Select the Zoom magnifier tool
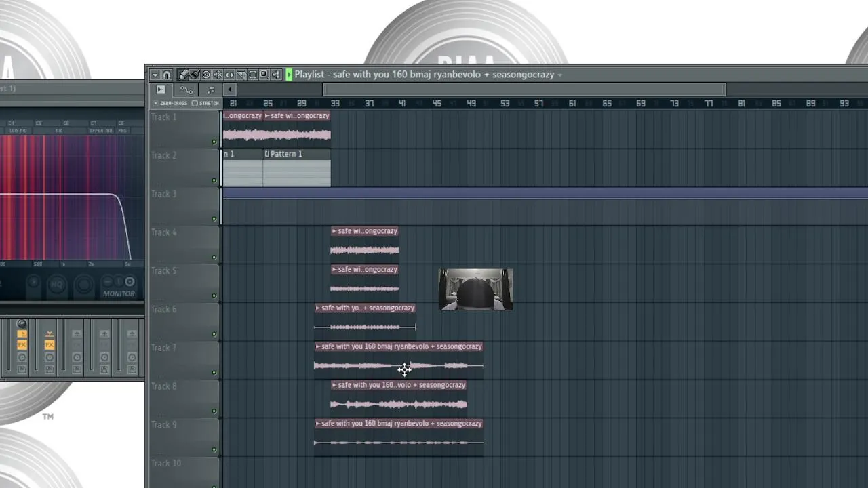868x488 pixels. (264, 75)
